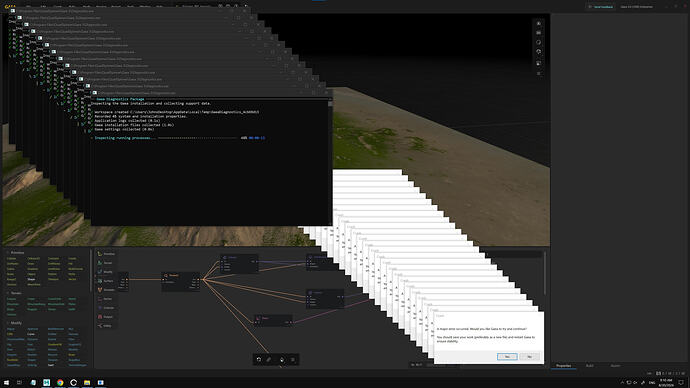Click No in the Gaea crash dialog
The width and height of the screenshot is (690, 388).
[x=529, y=357]
